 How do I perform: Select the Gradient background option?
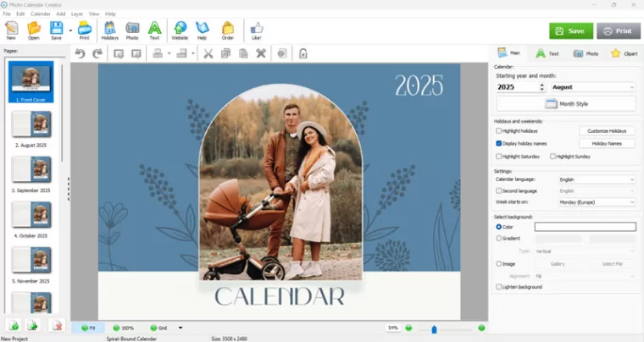click(x=498, y=238)
